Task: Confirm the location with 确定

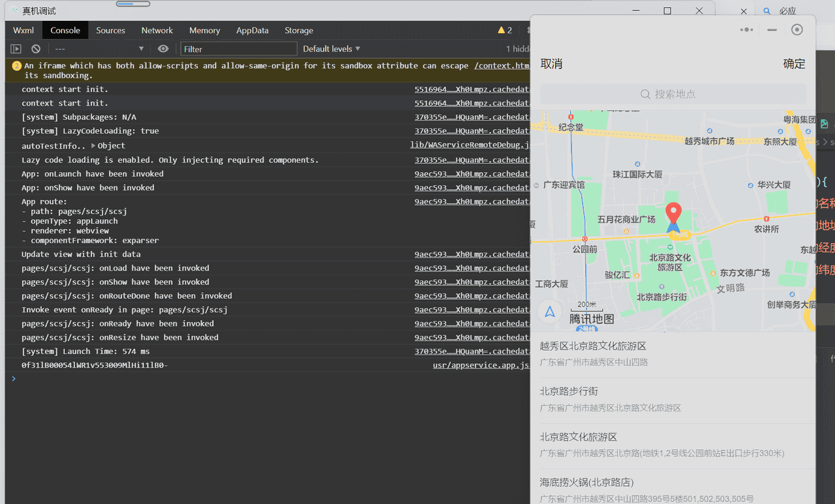Action: coord(794,64)
